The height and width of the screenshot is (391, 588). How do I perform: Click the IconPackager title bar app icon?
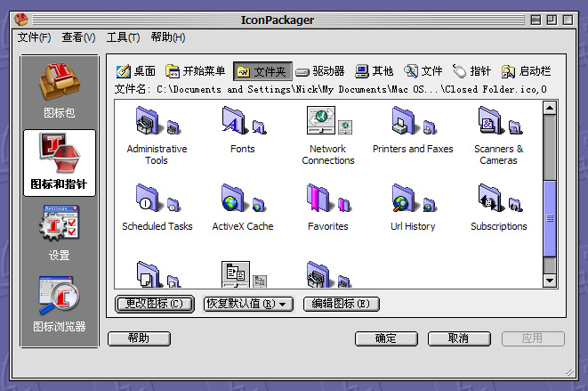[x=21, y=20]
